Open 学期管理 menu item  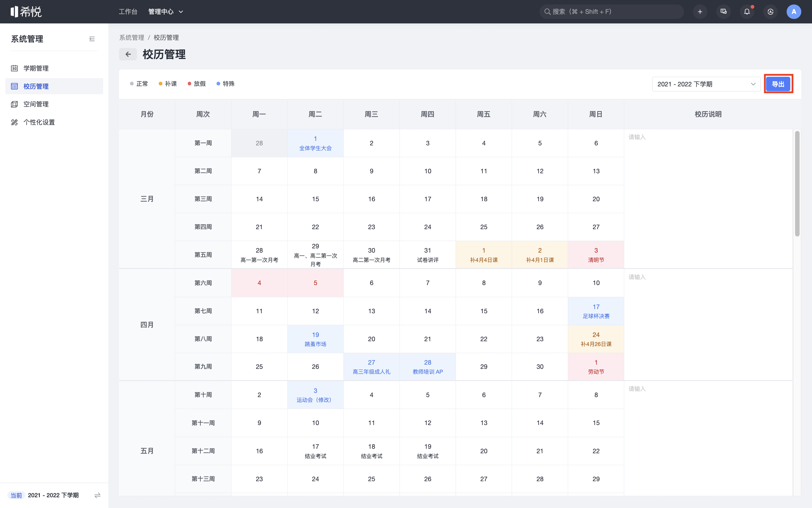pos(54,68)
